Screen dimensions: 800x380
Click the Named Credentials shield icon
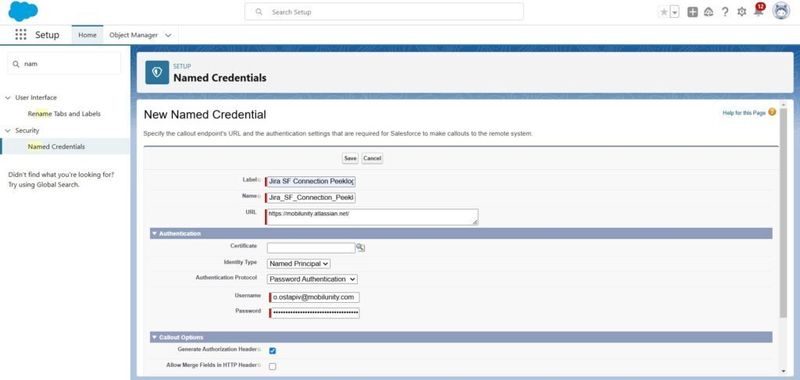157,72
